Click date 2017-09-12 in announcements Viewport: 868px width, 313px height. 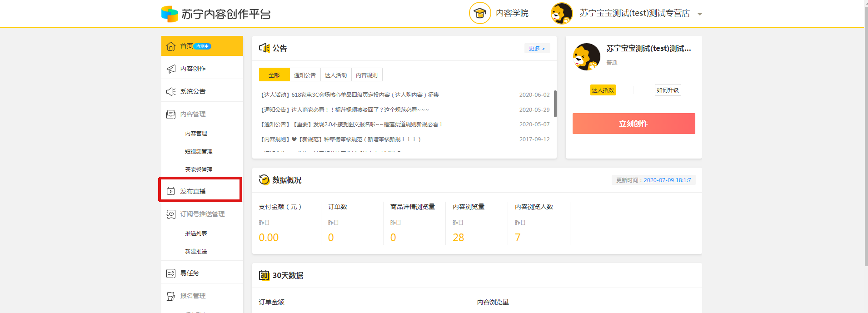pyautogui.click(x=534, y=139)
